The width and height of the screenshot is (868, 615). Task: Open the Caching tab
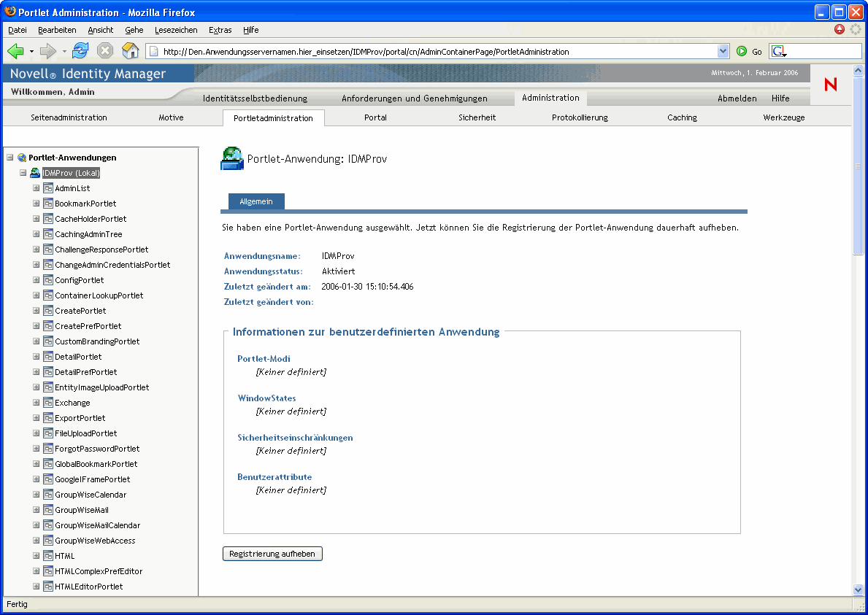682,117
